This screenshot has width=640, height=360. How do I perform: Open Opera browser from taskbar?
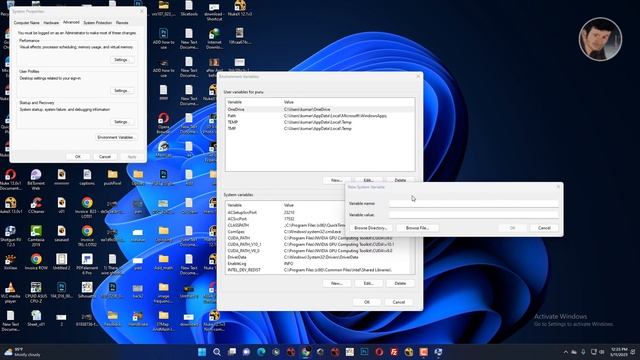click(379, 352)
